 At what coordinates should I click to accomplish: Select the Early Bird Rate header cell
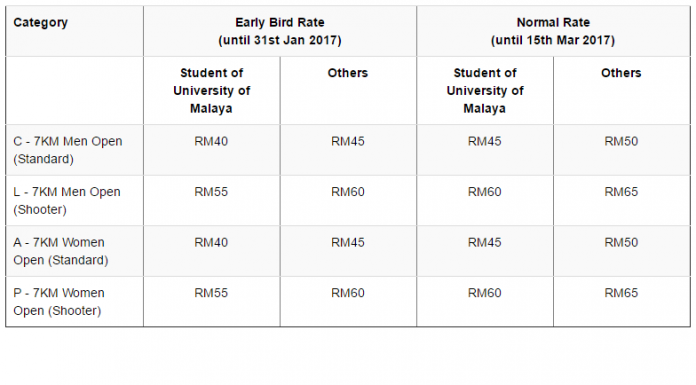pos(280,32)
